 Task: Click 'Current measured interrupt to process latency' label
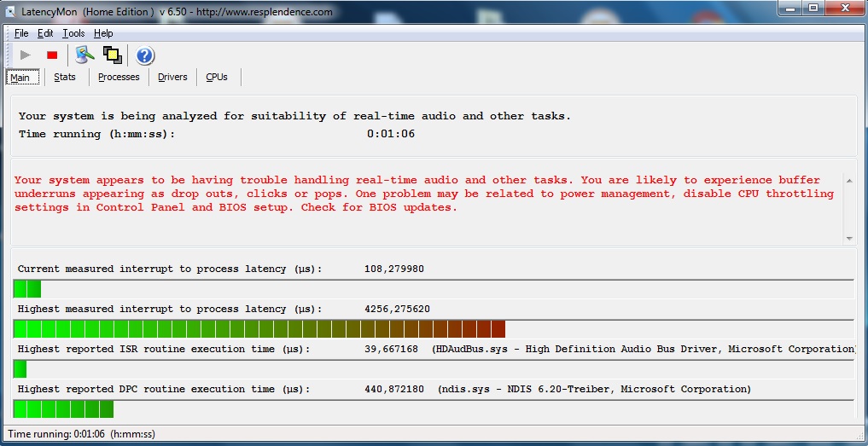(169, 269)
